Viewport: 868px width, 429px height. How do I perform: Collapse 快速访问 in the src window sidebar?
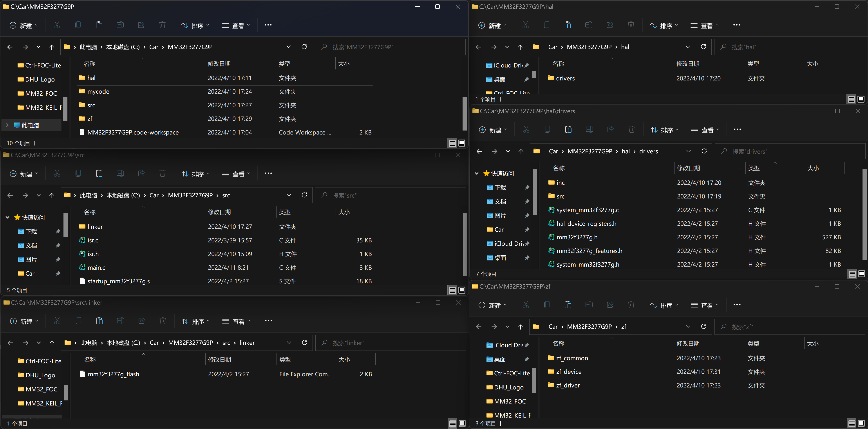point(7,218)
